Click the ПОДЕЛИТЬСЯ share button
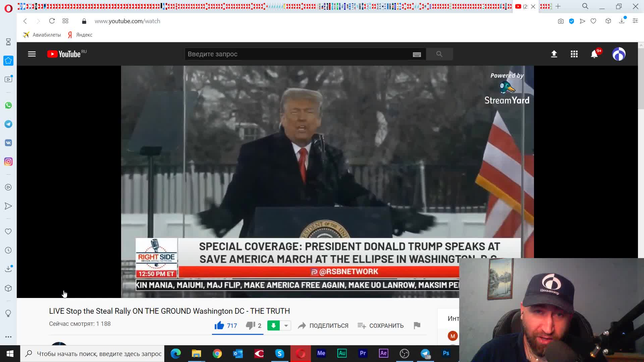 323,325
